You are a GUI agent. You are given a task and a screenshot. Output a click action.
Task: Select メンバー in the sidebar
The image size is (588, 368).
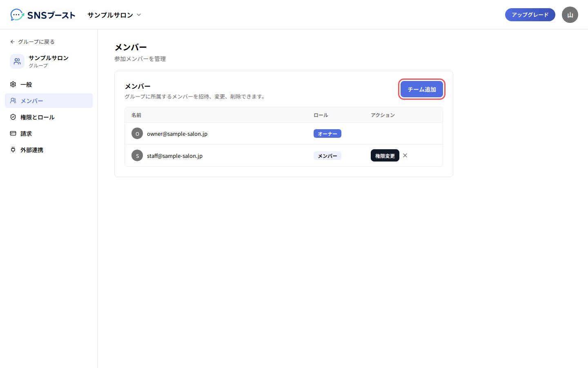[49, 101]
